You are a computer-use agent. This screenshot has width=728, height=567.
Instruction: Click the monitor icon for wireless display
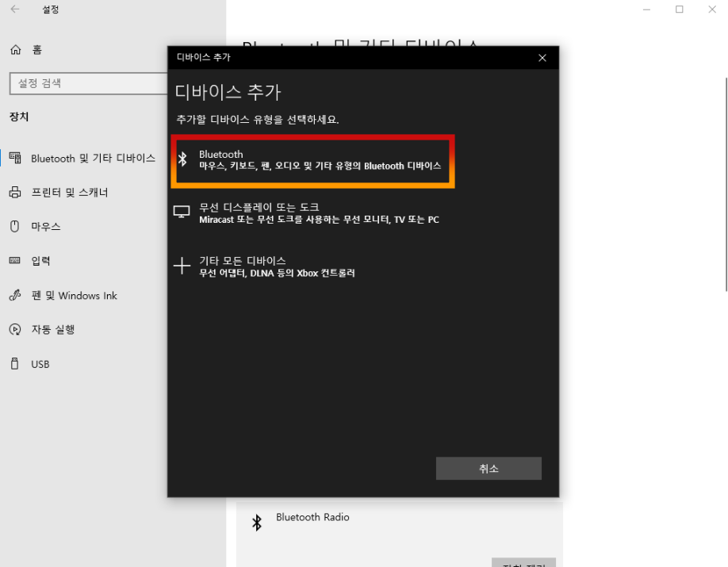[x=182, y=212]
